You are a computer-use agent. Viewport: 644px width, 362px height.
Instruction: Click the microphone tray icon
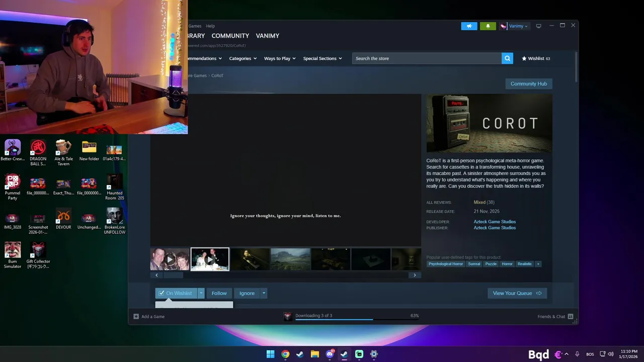point(577,354)
